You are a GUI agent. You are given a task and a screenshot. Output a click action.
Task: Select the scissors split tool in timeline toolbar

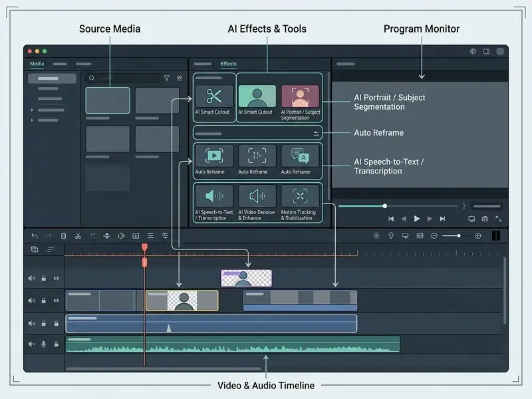pyautogui.click(x=78, y=236)
